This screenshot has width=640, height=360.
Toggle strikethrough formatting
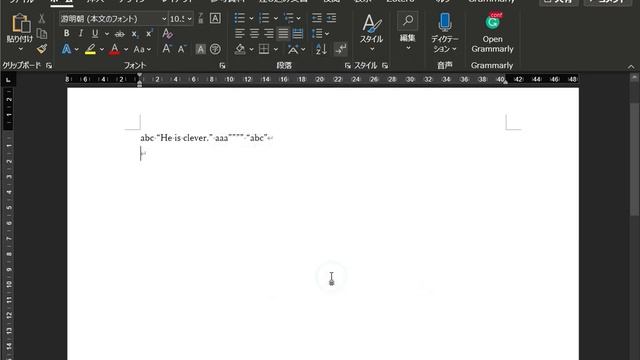[x=120, y=33]
